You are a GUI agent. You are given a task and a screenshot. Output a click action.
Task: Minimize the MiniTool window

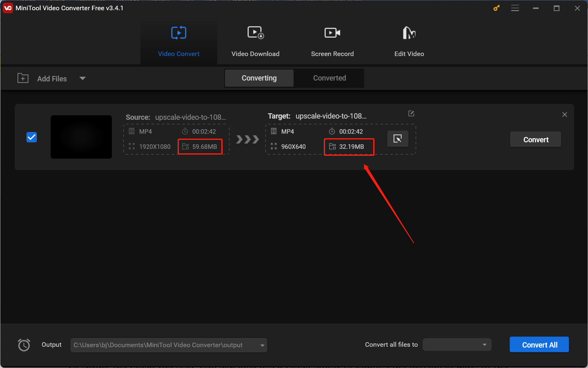(x=536, y=8)
